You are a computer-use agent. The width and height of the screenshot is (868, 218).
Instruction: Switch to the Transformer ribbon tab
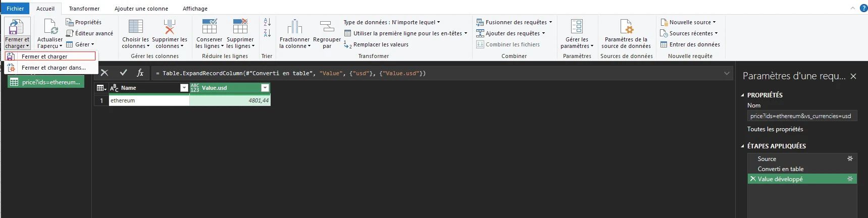click(84, 9)
